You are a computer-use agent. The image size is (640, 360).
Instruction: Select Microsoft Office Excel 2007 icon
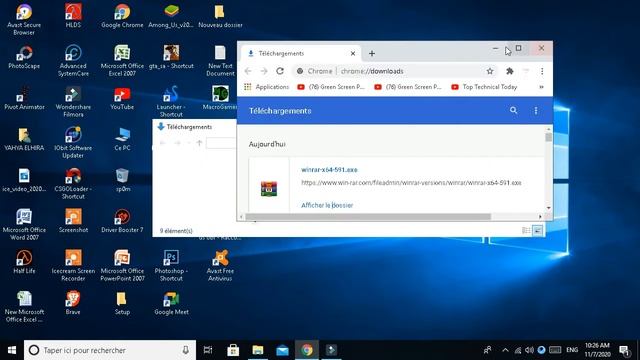click(122, 60)
